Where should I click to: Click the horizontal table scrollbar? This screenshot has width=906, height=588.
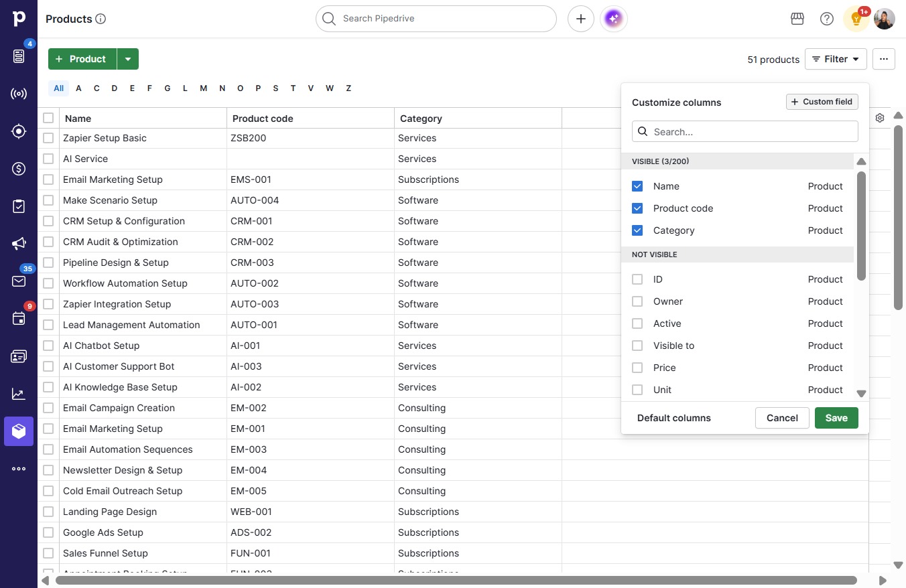pyautogui.click(x=456, y=581)
